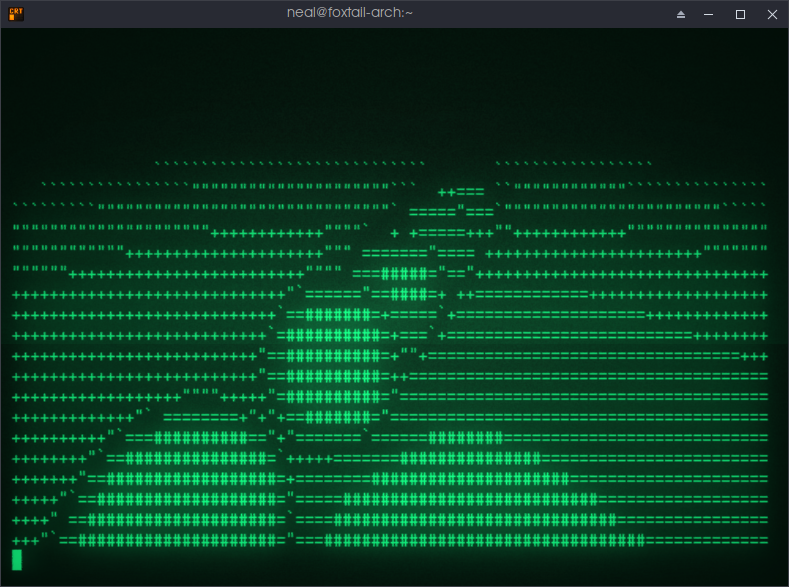The width and height of the screenshot is (789, 587).
Task: Close the terminal window
Action: (772, 15)
